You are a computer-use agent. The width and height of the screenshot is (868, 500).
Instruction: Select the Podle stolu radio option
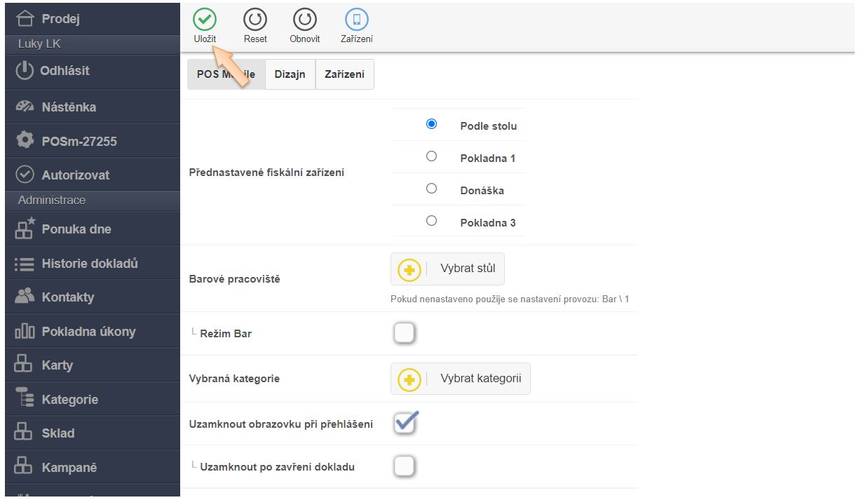[x=432, y=124]
